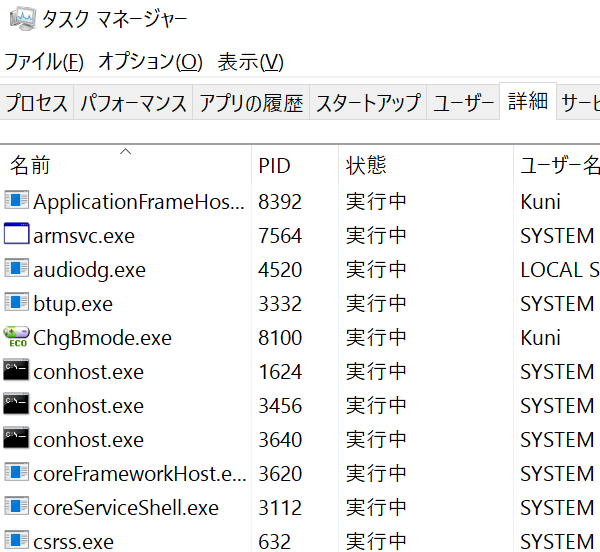Screen dimensions: 600x552
Task: Click the coreFrameworkHost process icon
Action: pyautogui.click(x=16, y=472)
